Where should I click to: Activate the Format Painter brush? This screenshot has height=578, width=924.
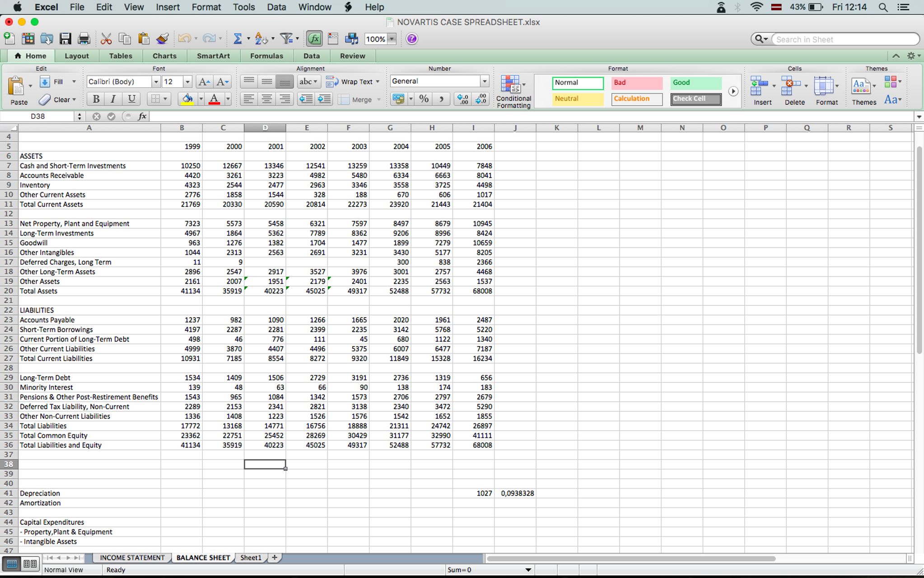click(x=163, y=39)
